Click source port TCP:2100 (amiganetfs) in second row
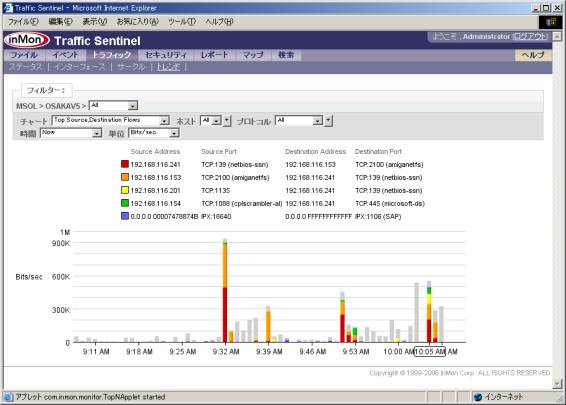The height and width of the screenshot is (405, 566). [x=235, y=178]
